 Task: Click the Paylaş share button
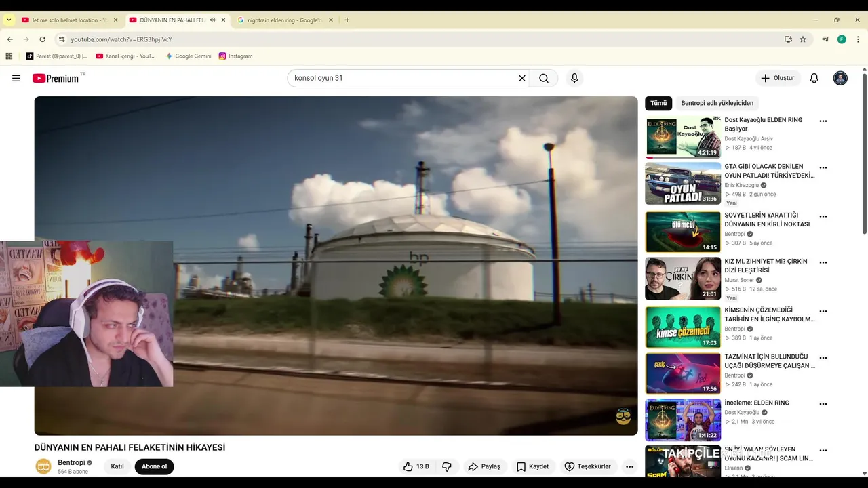point(484,466)
